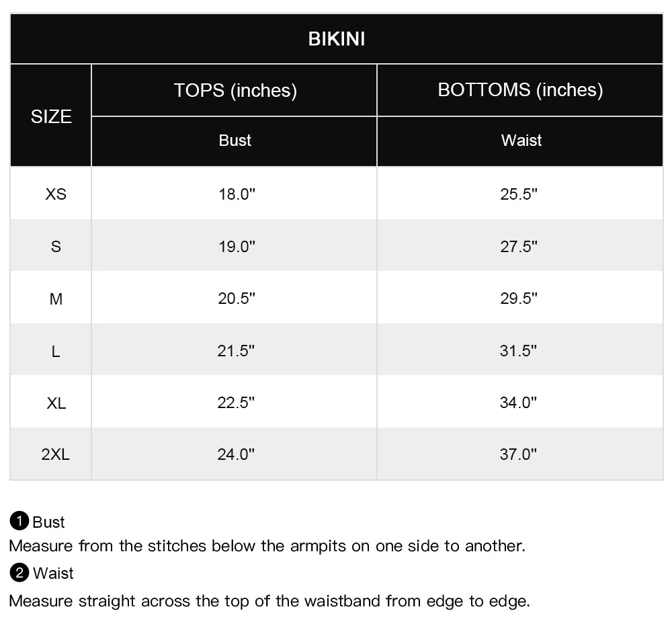Viewport: 672px width, 638px height.
Task: Click the numbered 1 Bust bullet icon
Action: click(19, 521)
